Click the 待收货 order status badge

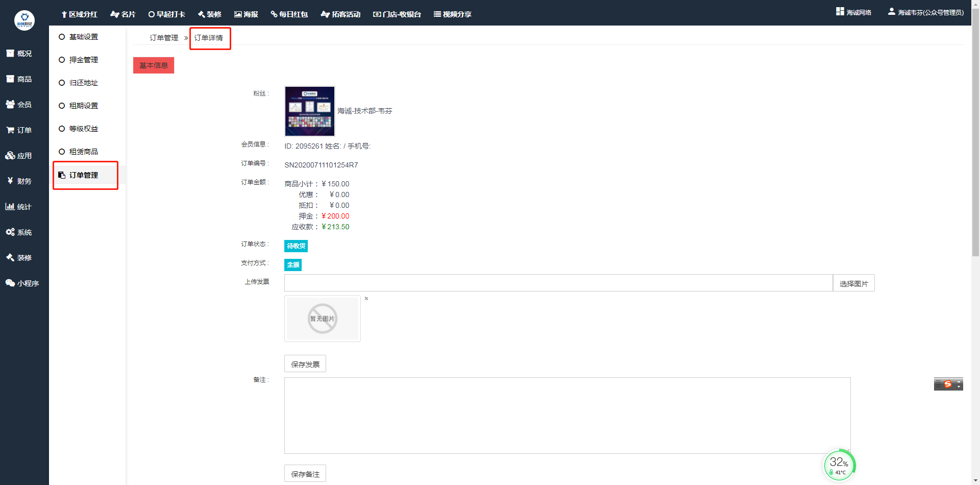tap(296, 246)
